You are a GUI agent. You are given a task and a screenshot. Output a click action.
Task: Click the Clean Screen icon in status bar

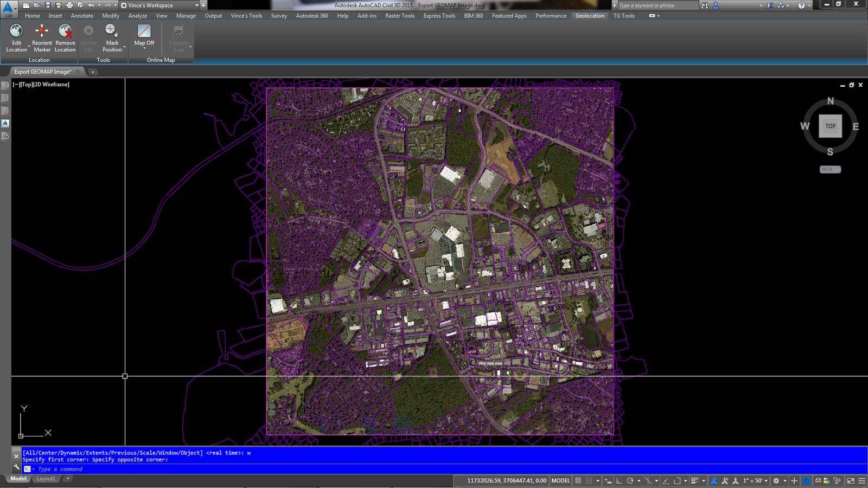pos(850,481)
